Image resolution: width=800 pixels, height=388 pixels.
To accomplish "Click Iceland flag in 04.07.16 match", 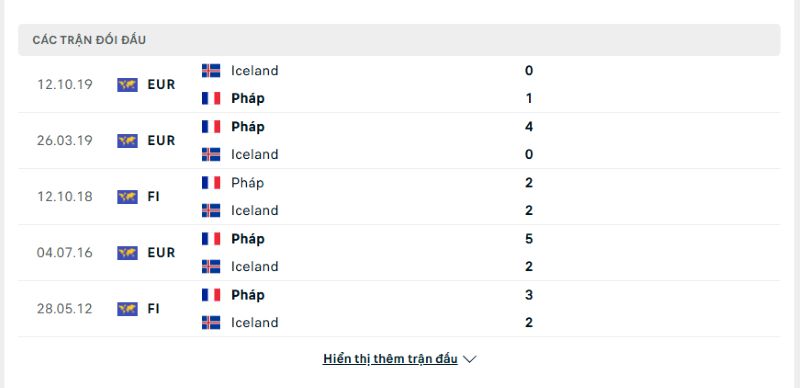I will (211, 266).
